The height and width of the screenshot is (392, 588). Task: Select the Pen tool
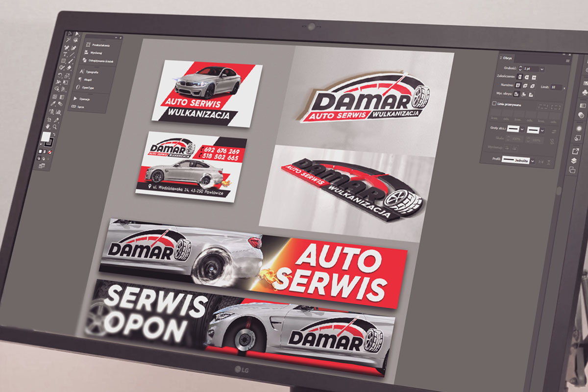click(x=67, y=48)
